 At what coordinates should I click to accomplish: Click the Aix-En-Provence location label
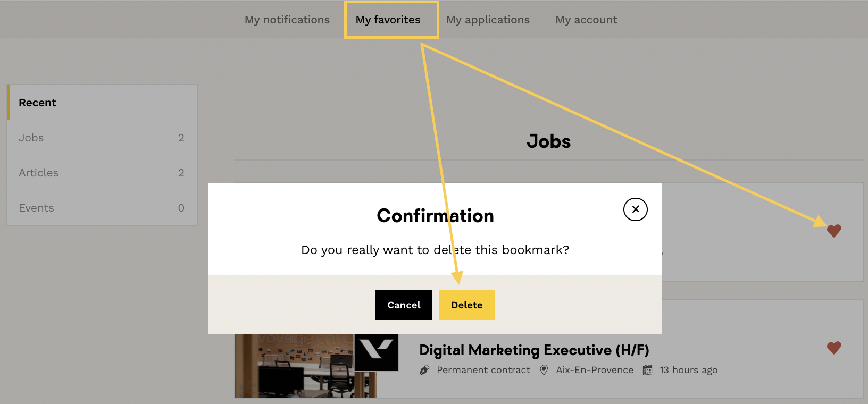[x=595, y=370]
